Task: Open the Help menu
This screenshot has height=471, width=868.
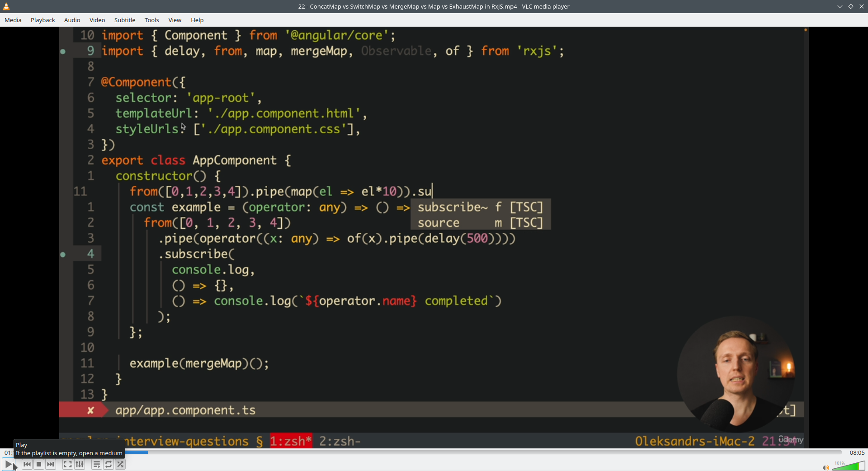Action: pos(197,20)
